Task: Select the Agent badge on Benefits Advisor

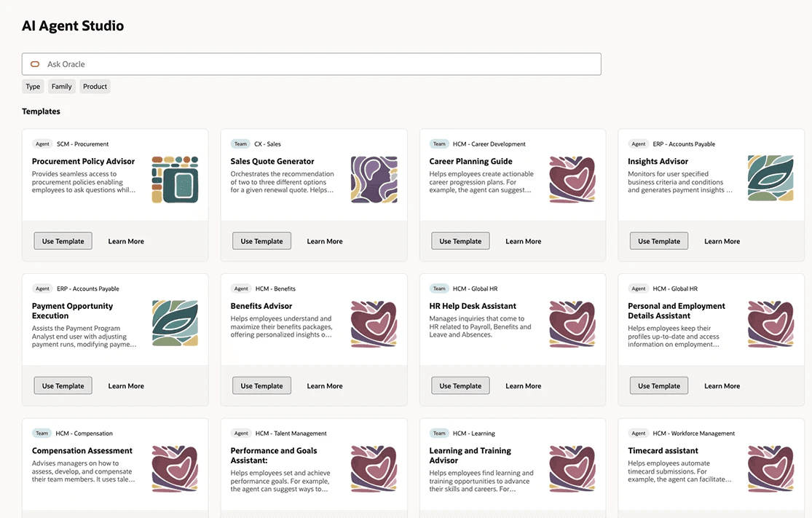Action: tap(241, 289)
